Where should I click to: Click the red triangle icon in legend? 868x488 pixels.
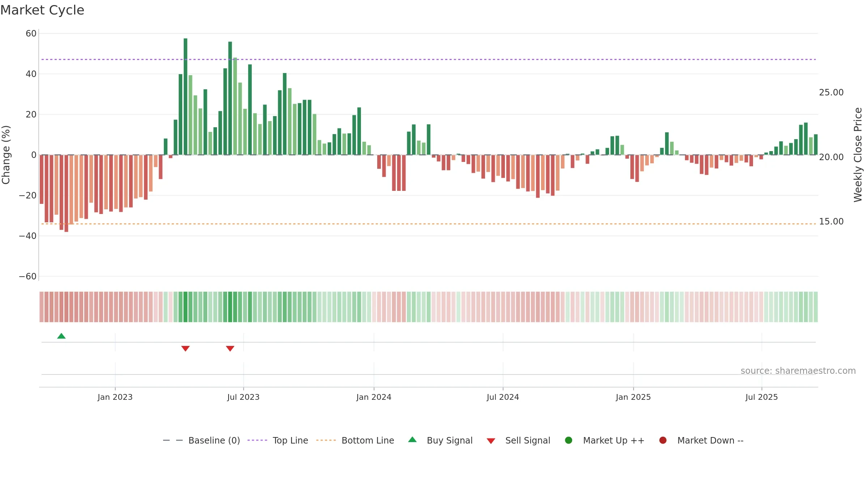[x=491, y=441]
